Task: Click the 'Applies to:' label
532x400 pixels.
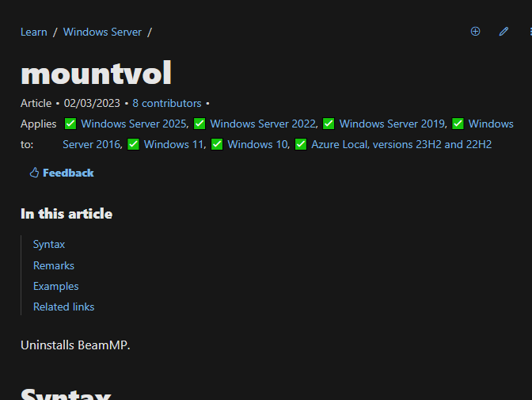Action: (x=38, y=134)
